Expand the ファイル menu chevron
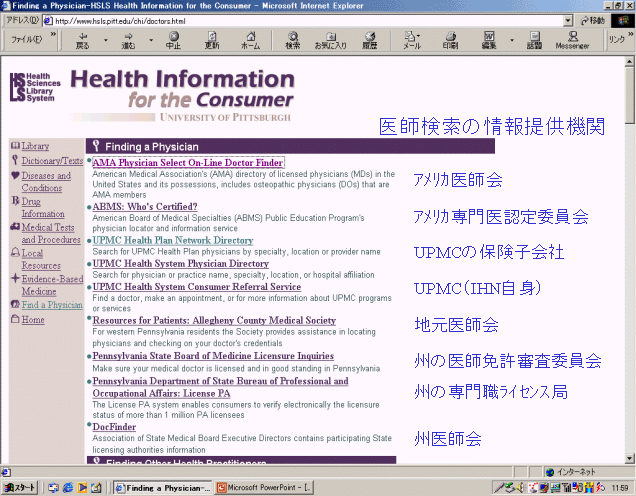 [50, 40]
